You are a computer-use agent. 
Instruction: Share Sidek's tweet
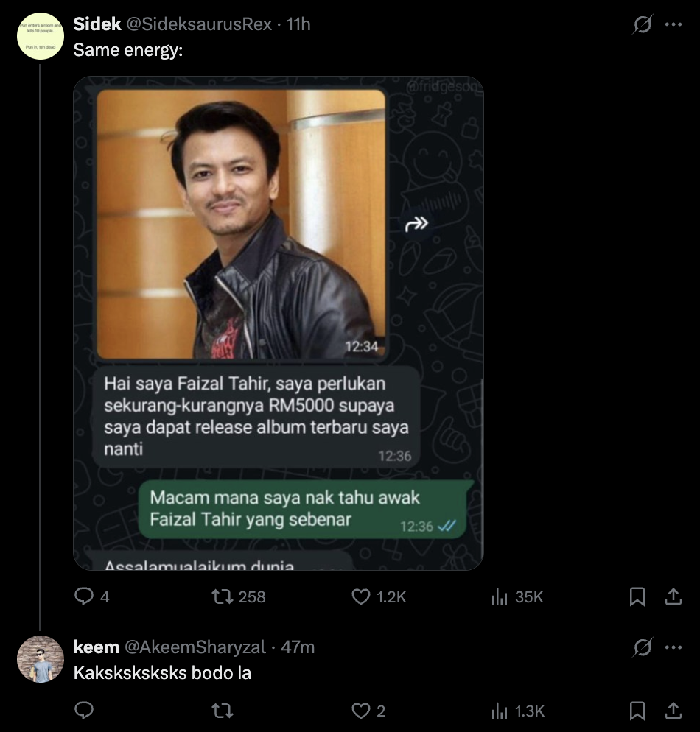tap(673, 596)
